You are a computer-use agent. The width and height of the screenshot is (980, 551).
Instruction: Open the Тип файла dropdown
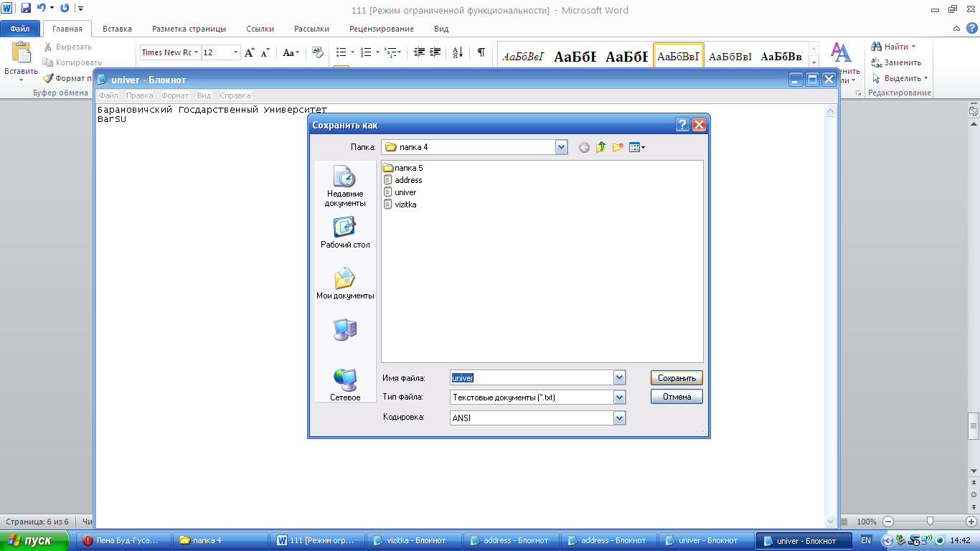click(620, 397)
